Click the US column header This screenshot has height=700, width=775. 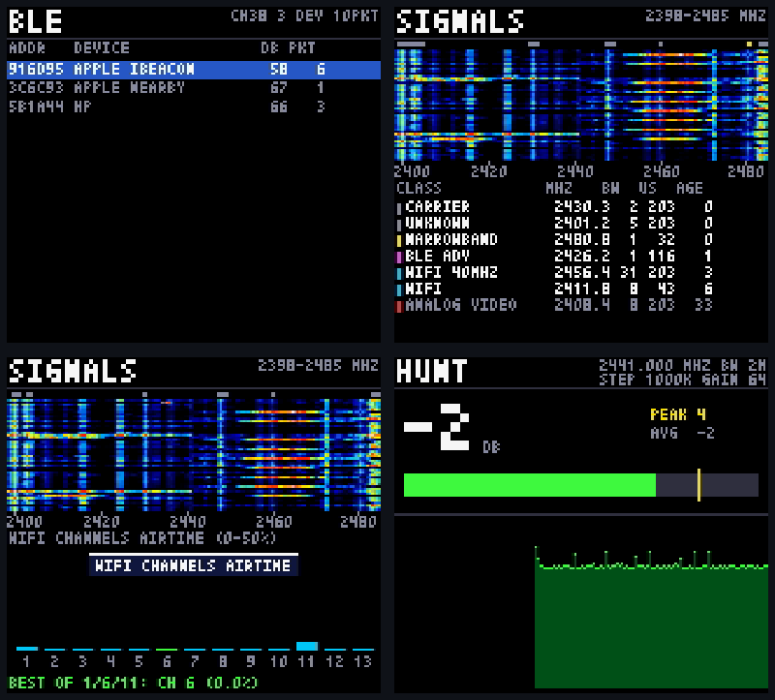647,188
